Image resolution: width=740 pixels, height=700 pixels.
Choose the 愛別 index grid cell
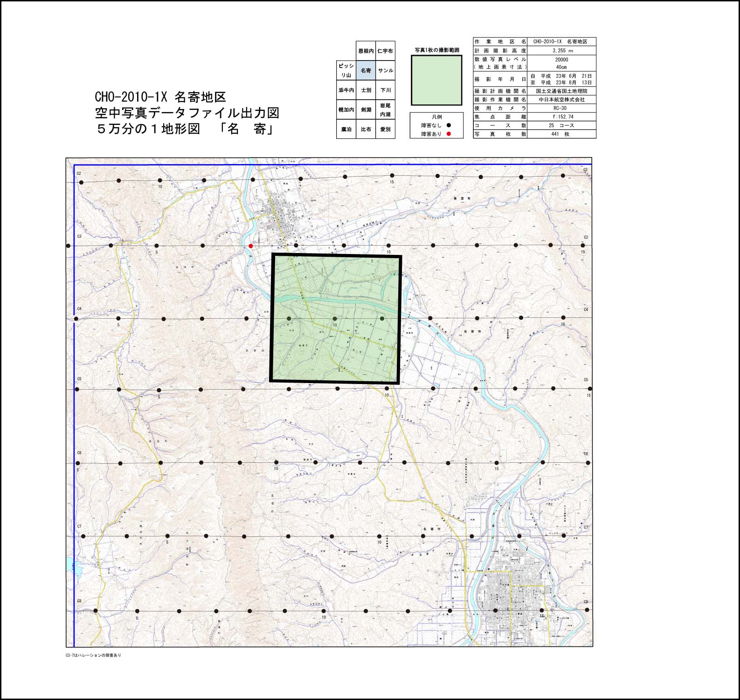[385, 129]
